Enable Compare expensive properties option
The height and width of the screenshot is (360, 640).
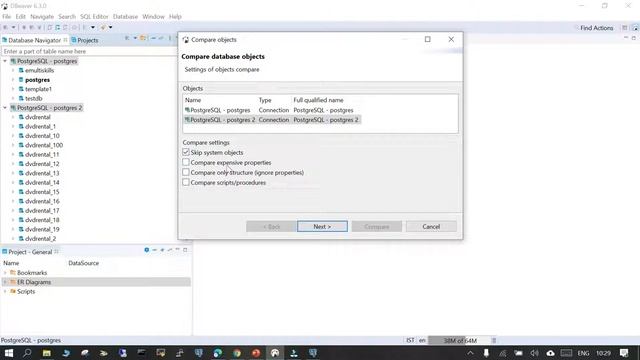[x=186, y=162]
